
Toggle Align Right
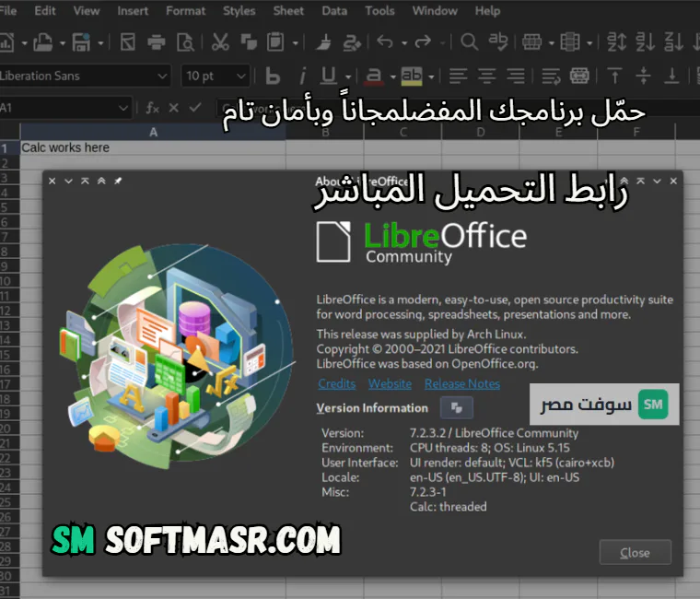[x=516, y=76]
